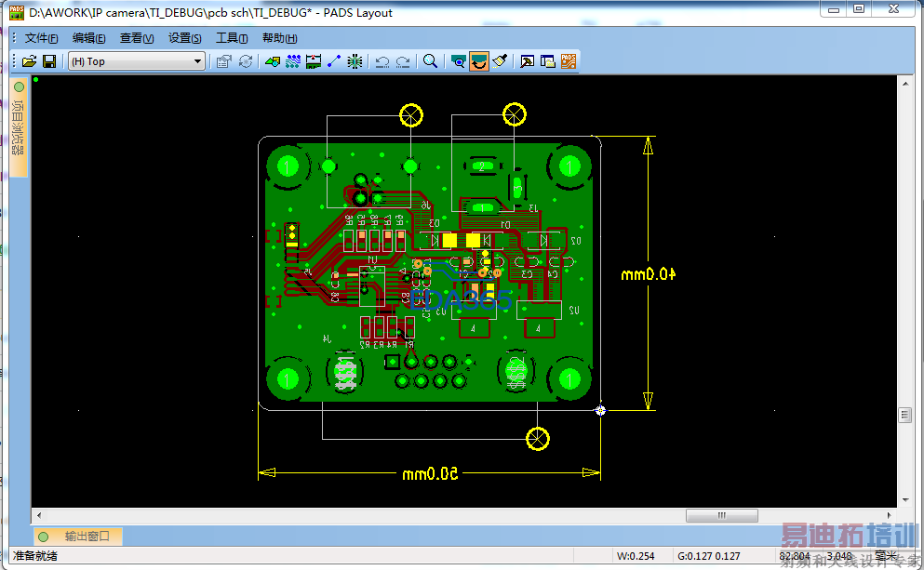Open the Properties toolbar icon
924x570 pixels.
(223, 61)
